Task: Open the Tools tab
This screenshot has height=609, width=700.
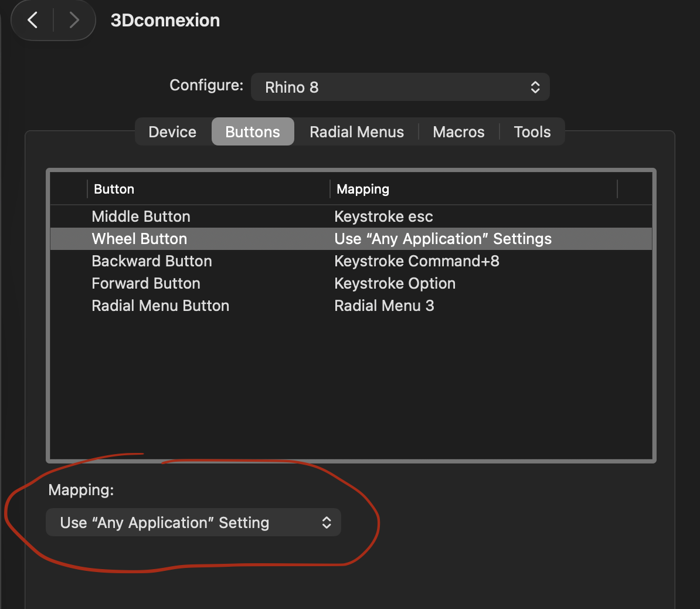Action: tap(532, 132)
